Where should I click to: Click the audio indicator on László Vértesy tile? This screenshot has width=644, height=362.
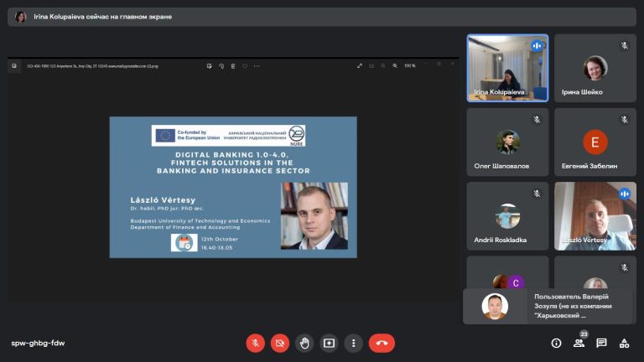coord(624,194)
